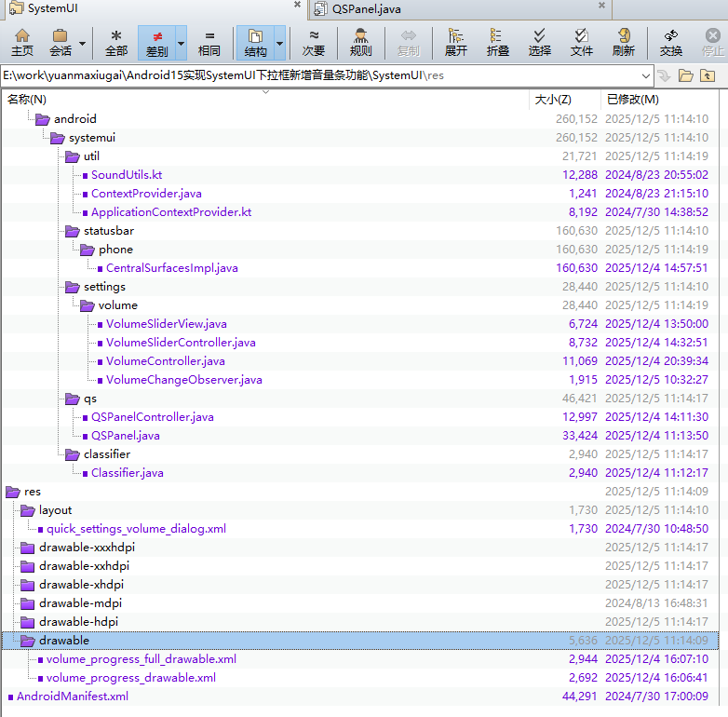Collapse the classifier folder
Viewport: 728px width, 717px height.
tap(72, 454)
